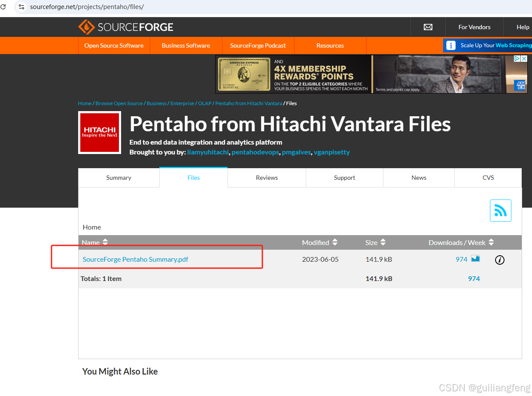Viewport: 532px width, 396px height.
Task: Click the blue info icon on the Web Scraping banner
Action: [451, 45]
